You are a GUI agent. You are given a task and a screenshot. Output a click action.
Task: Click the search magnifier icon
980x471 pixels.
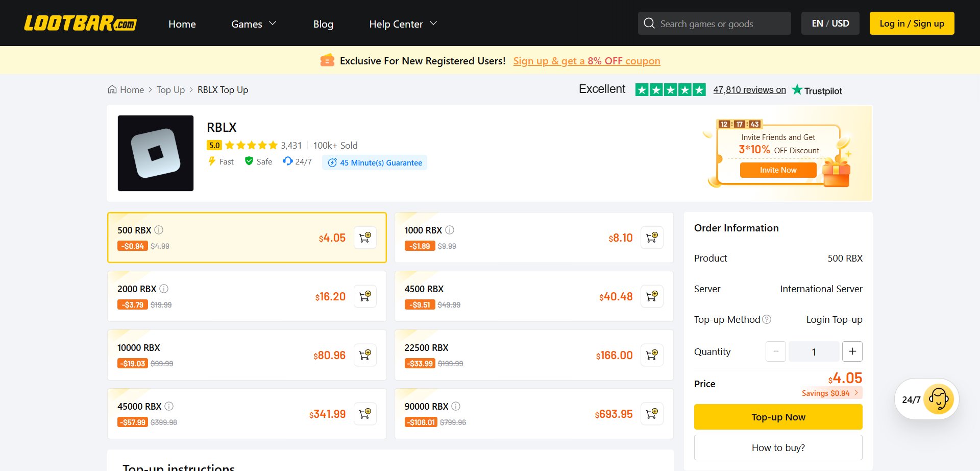pyautogui.click(x=649, y=23)
